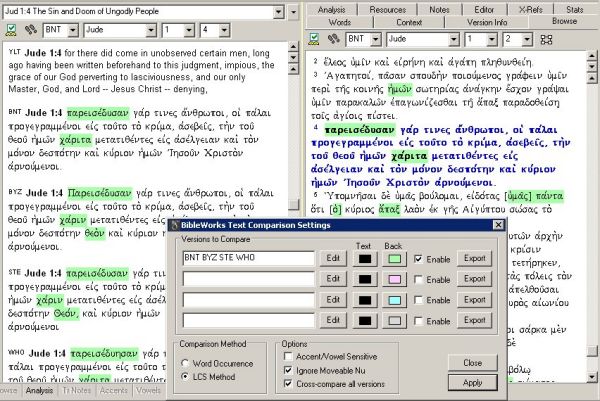This screenshot has width=600, height=401.
Task: Click the Close button in the dialog
Action: (x=473, y=363)
